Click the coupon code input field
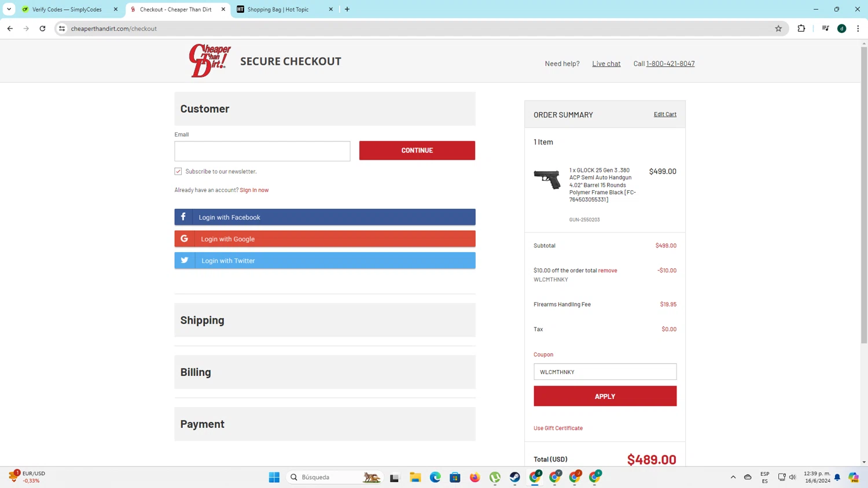Viewport: 868px width, 488px height. point(605,372)
